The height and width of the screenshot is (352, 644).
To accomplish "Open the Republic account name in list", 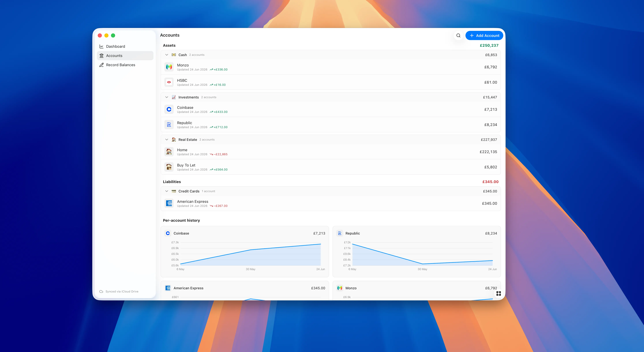I will (184, 123).
